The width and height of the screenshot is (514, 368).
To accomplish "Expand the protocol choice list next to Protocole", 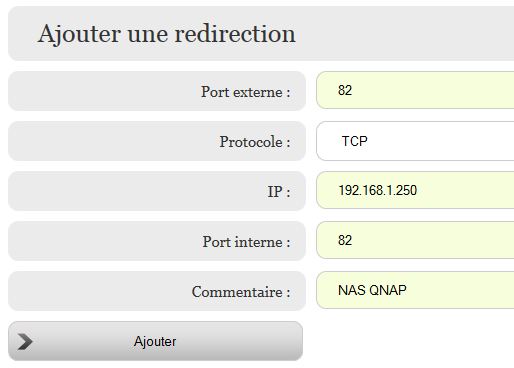I will 415,141.
